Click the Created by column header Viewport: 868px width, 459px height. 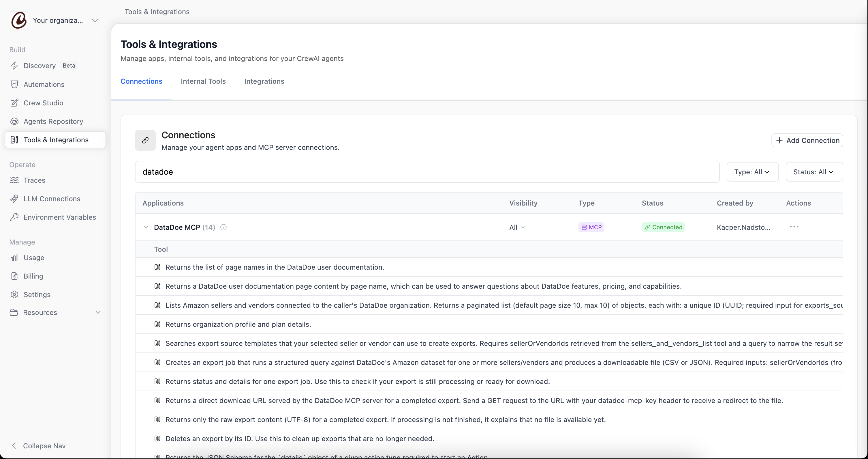click(735, 203)
